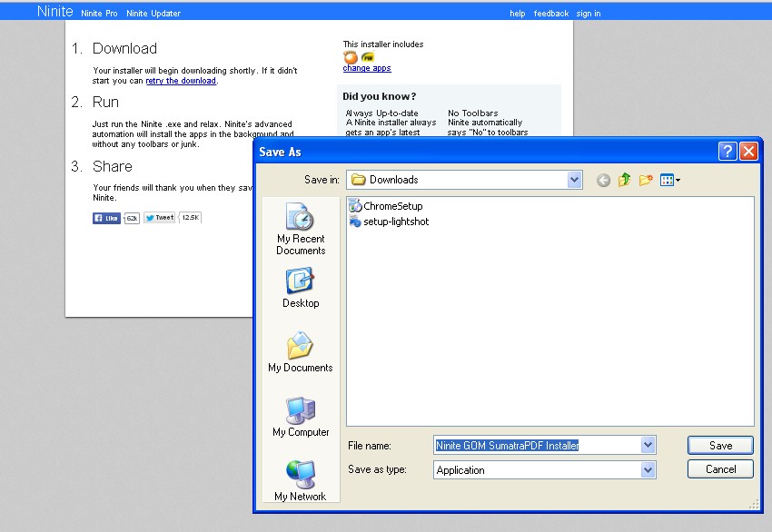Click the Cancel button

click(x=720, y=469)
